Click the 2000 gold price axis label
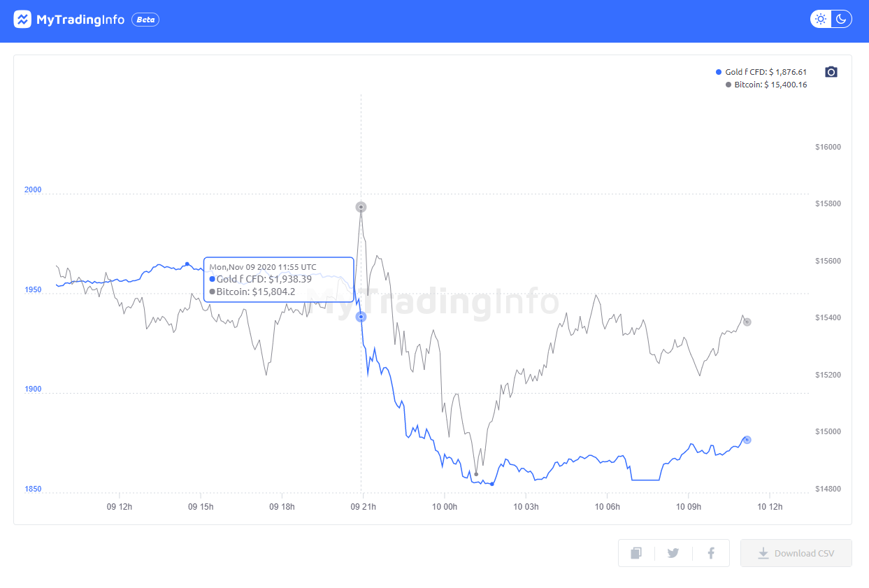Image resolution: width=869 pixels, height=588 pixels. tap(33, 190)
